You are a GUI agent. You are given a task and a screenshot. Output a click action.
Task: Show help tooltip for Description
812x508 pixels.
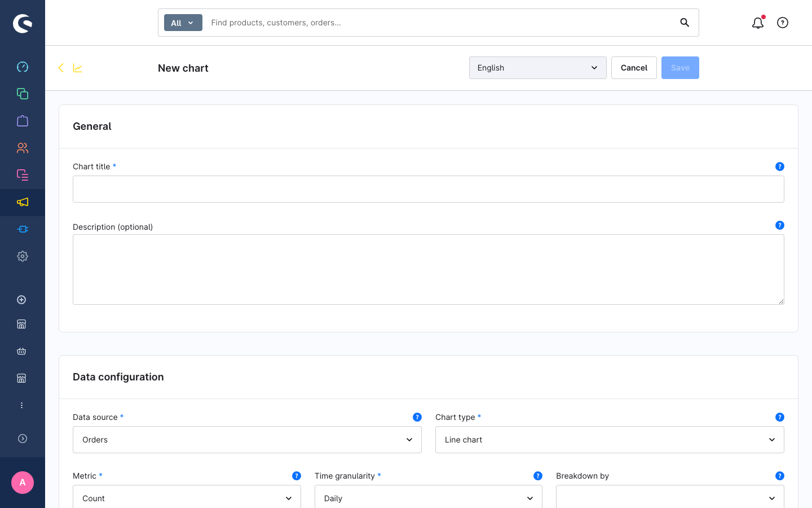coord(780,225)
